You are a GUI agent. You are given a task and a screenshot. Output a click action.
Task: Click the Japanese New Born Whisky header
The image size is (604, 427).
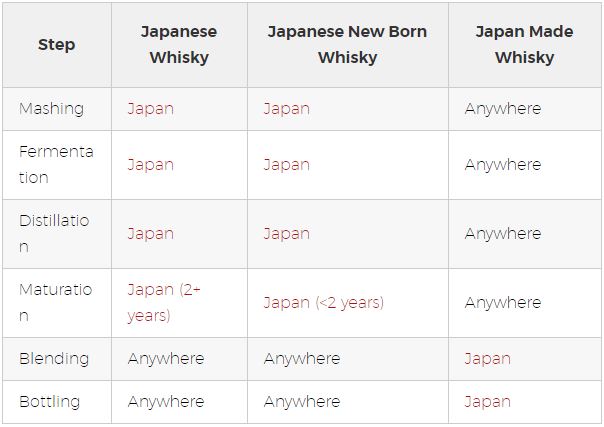click(347, 45)
